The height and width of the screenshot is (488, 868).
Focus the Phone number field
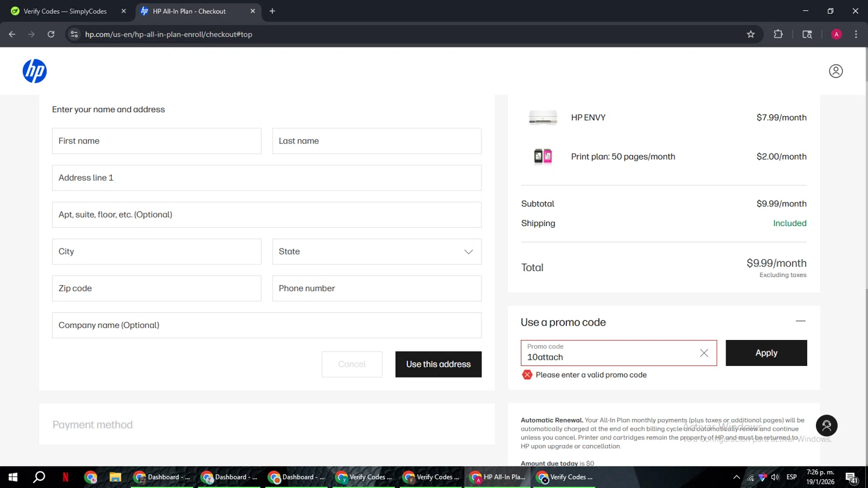377,289
